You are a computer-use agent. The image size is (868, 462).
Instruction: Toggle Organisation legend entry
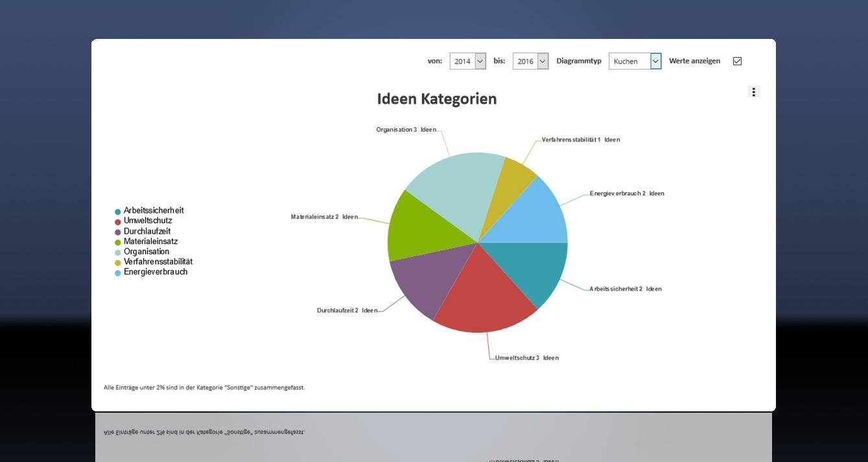point(142,252)
